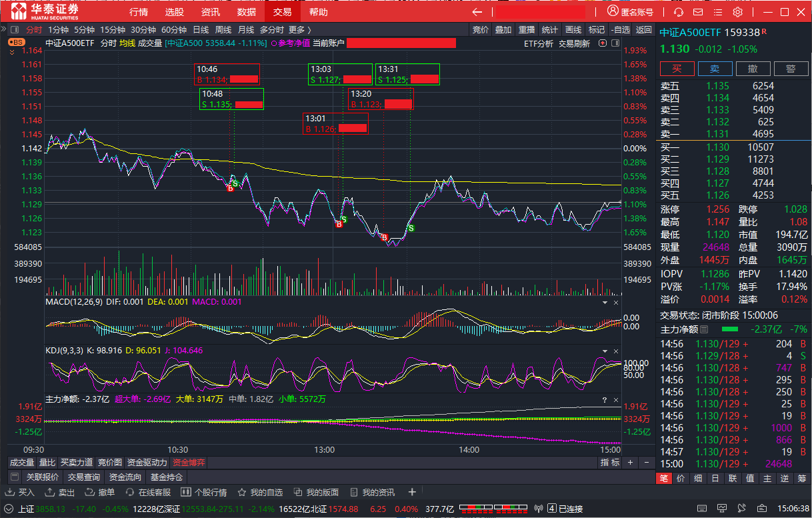Click the back arrow in the title bar
Viewport: 812px width, 518px height.
coord(477,12)
